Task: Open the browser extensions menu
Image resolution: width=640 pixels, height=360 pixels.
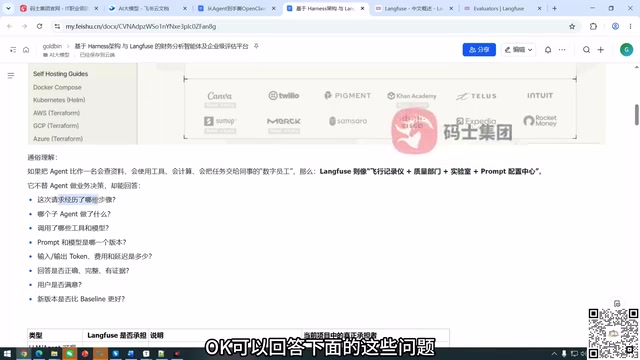Action: tap(593, 26)
